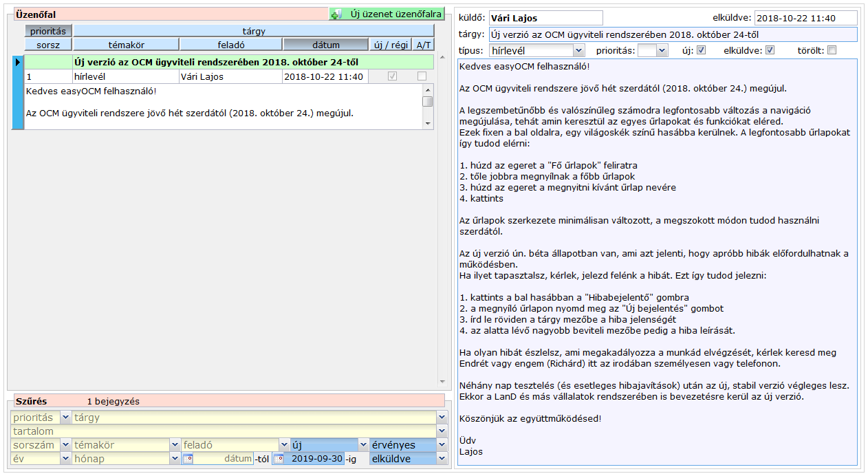Open calendar picker for the start date (-tól)
This screenshot has width=868, height=476.
(x=188, y=459)
